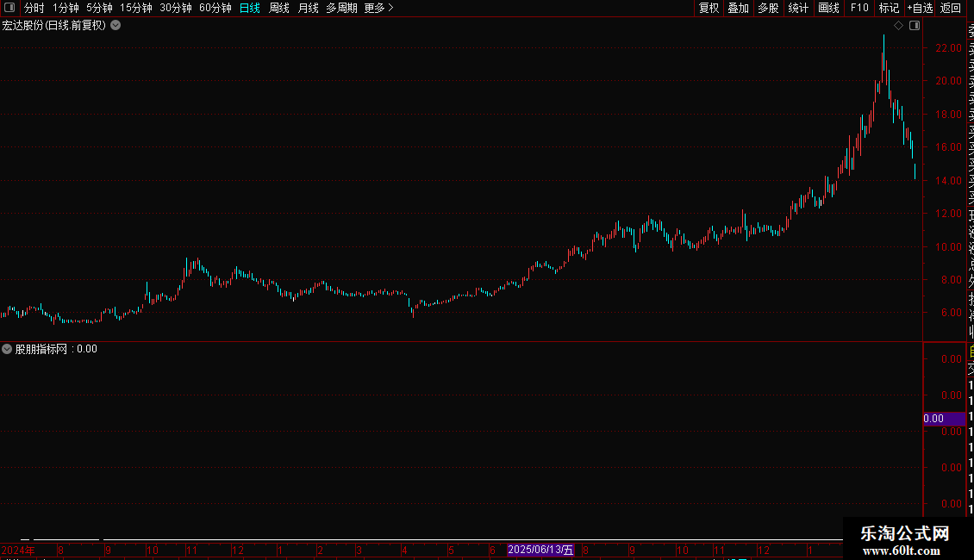The width and height of the screenshot is (974, 560).
Task: Open the 多周期 multi-period view
Action: [x=341, y=8]
